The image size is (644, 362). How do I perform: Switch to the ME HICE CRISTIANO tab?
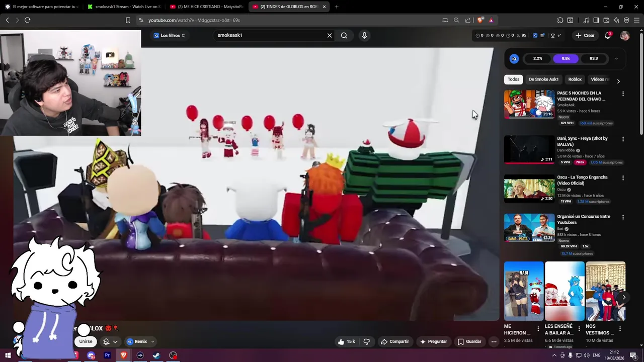click(206, 7)
